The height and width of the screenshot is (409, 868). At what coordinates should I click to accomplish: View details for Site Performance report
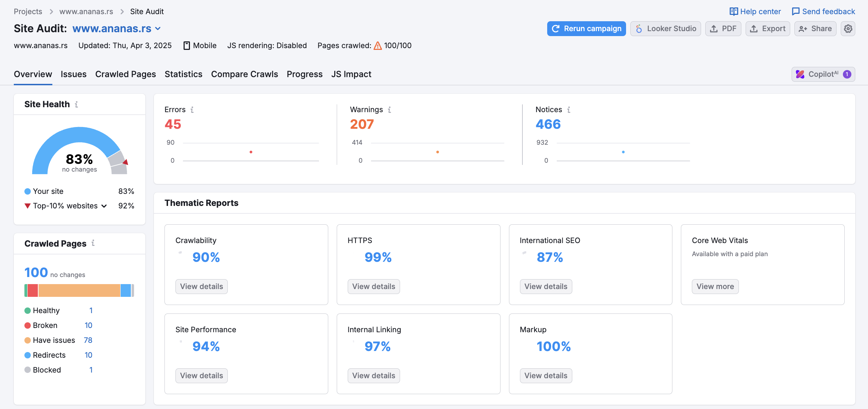[202, 376]
